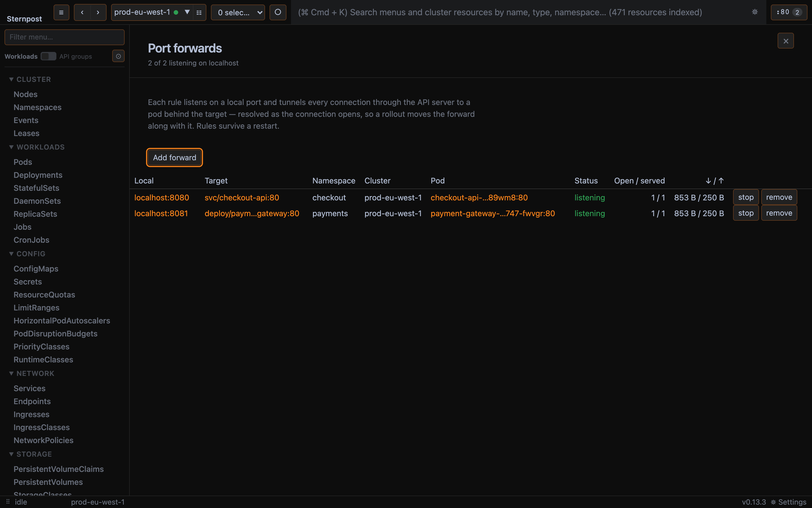Image resolution: width=812 pixels, height=508 pixels.
Task: Open PersistentVolumes in the sidebar
Action: [x=48, y=482]
